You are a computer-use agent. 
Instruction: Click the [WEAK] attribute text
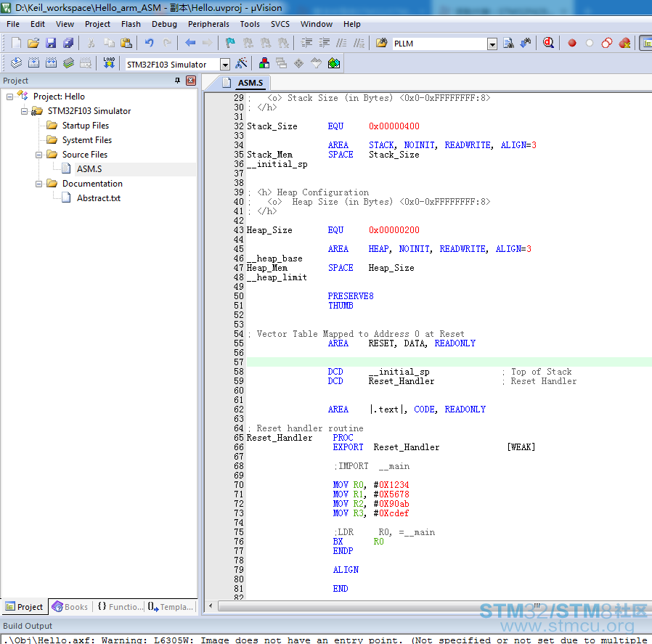click(521, 447)
